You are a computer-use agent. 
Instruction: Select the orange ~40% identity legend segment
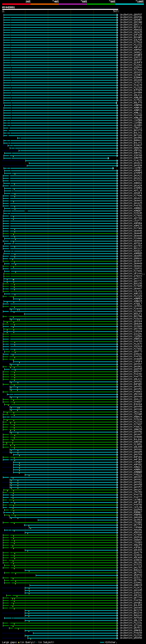[x=45, y=4]
